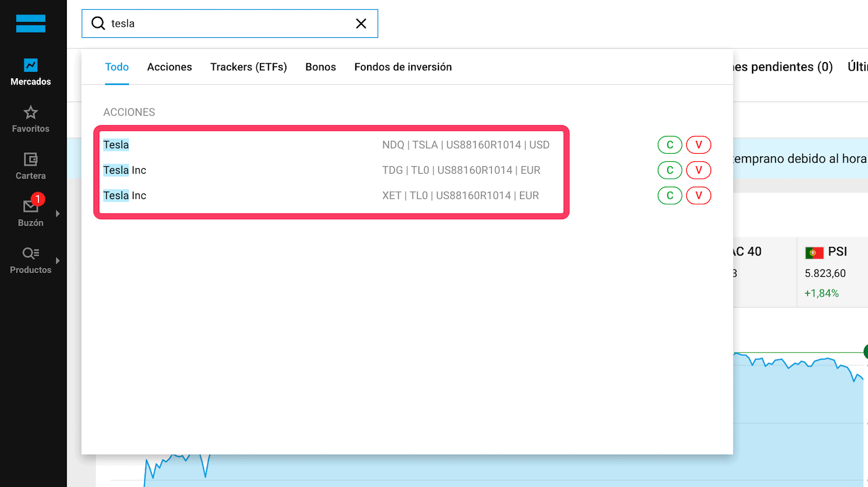Screen dimensions: 868x487
Task: Click the PSI value 5.823,60
Action: click(x=825, y=274)
